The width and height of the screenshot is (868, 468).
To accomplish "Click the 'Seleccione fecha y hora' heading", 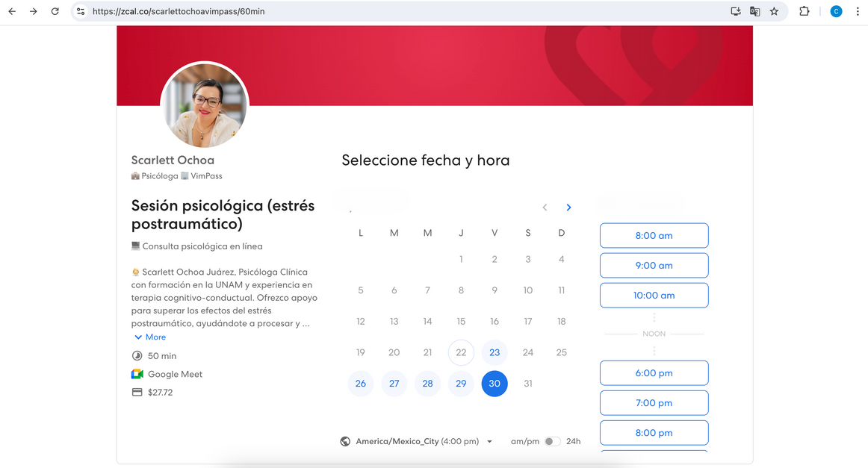I will [x=426, y=160].
